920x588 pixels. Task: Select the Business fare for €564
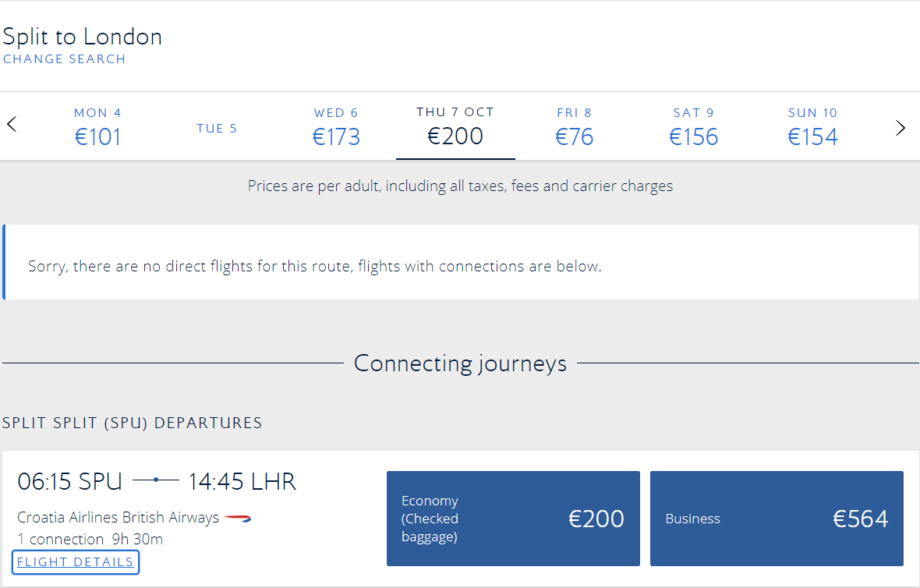[x=777, y=519]
